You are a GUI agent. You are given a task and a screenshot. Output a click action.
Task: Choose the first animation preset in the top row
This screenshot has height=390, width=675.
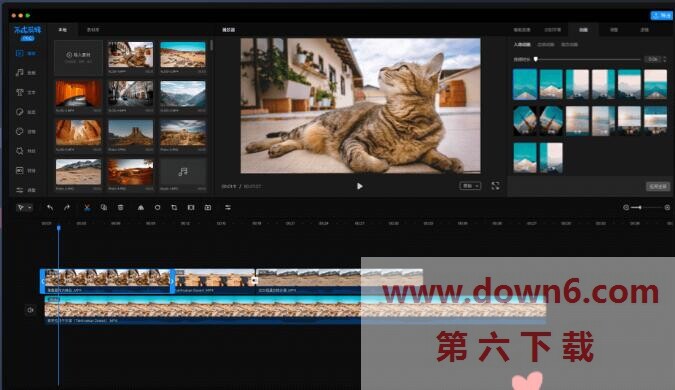coord(525,84)
